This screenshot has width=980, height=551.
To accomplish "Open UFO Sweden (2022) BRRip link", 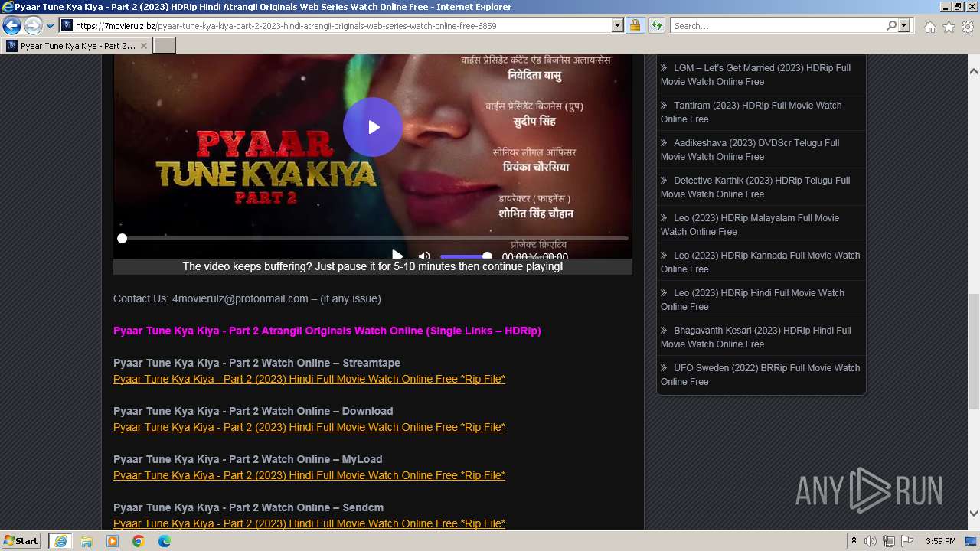I will 760,374.
